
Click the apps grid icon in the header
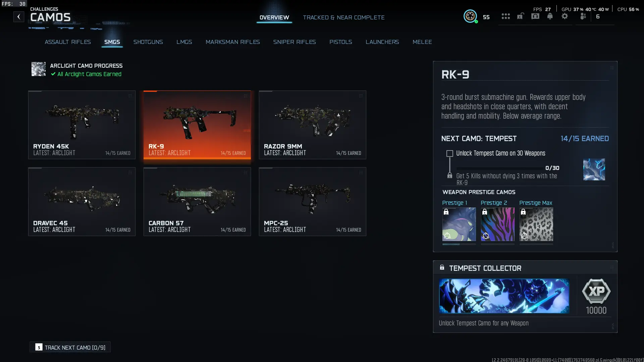pos(505,16)
